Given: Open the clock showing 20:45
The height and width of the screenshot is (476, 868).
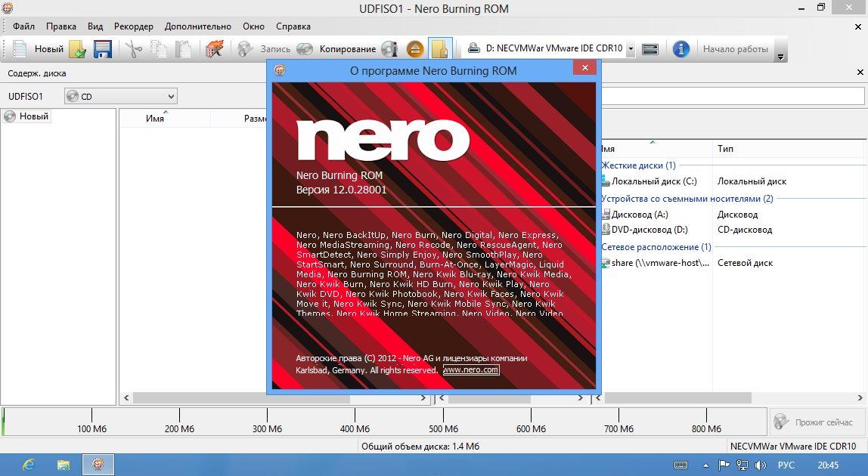Looking at the screenshot, I should [828, 465].
